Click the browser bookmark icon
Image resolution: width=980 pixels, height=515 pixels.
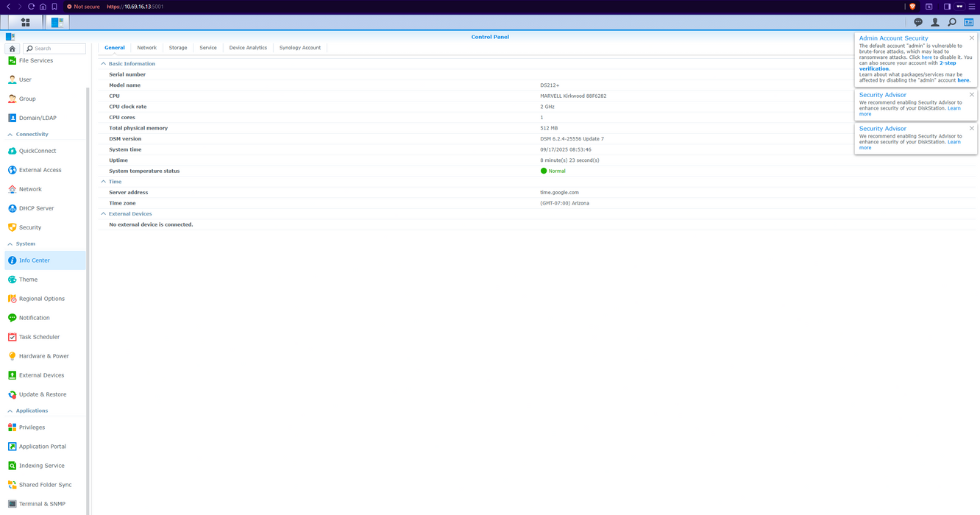click(x=54, y=7)
